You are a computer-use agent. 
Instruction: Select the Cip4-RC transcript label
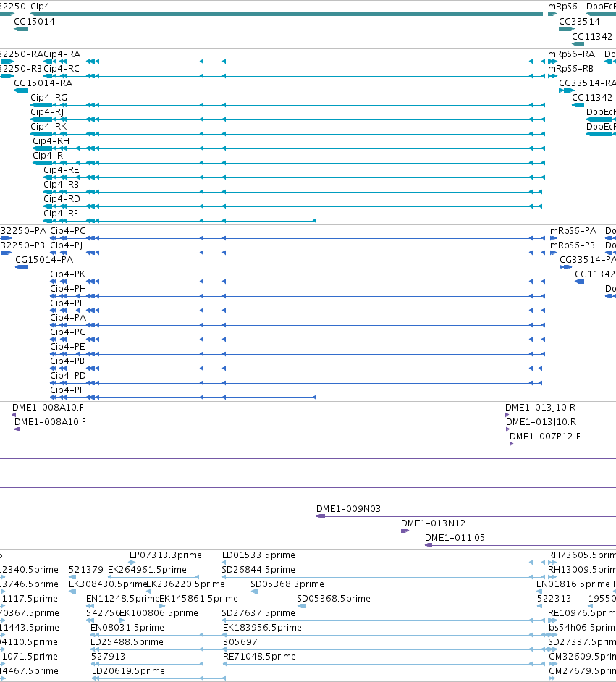62,68
